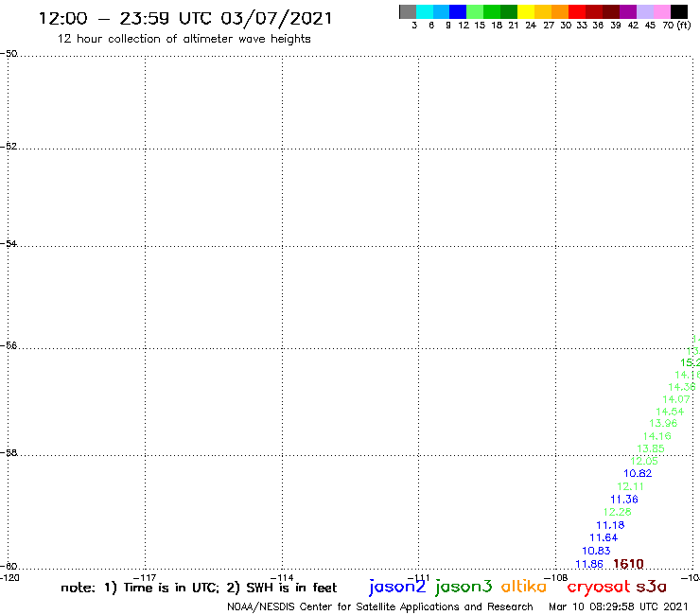
Task: Select the blue wave height value 10.82
Action: 638,473
